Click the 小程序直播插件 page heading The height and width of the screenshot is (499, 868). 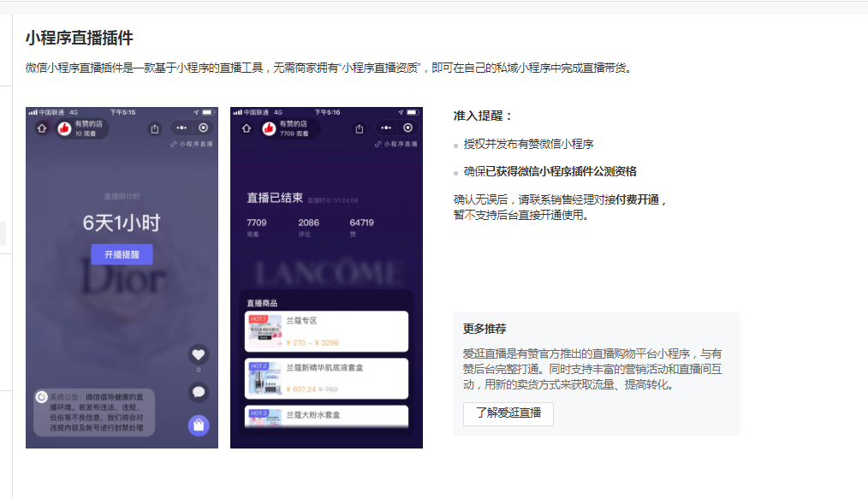[x=79, y=39]
